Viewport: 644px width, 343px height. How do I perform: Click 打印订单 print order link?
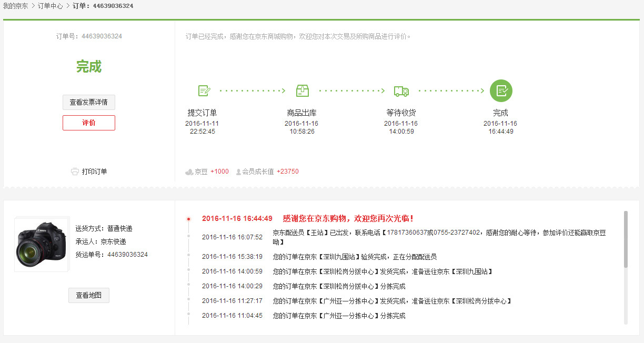point(94,171)
